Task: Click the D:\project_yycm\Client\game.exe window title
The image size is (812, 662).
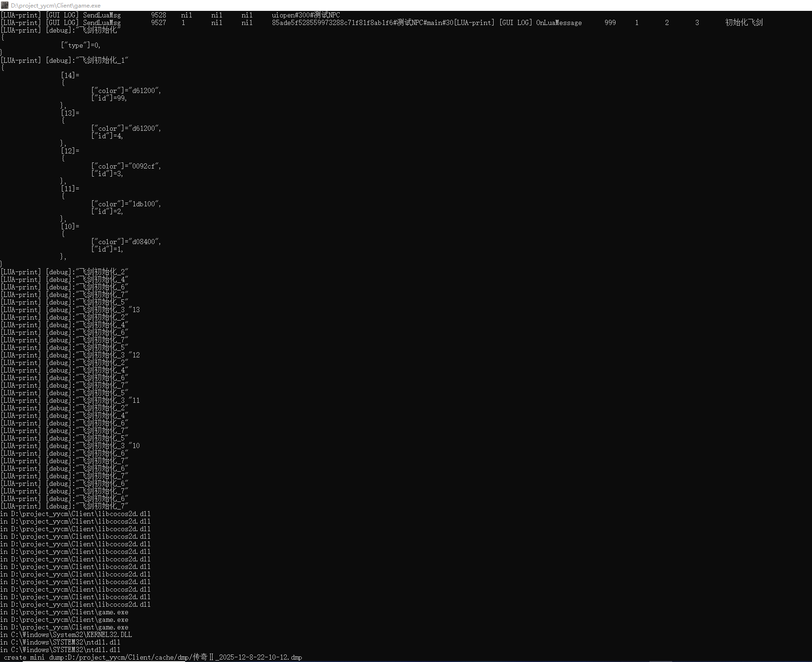Action: [x=56, y=6]
